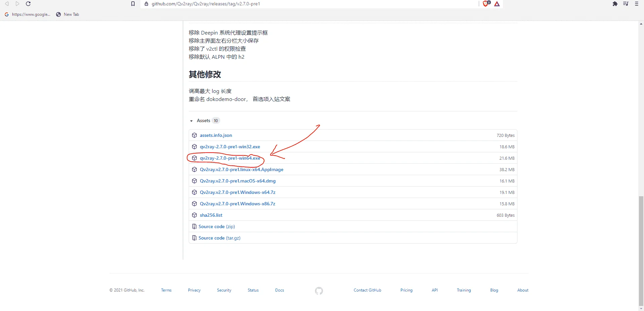This screenshot has height=311, width=644.
Task: Click package icon beside Windows-x64.7z asset
Action: (x=194, y=192)
